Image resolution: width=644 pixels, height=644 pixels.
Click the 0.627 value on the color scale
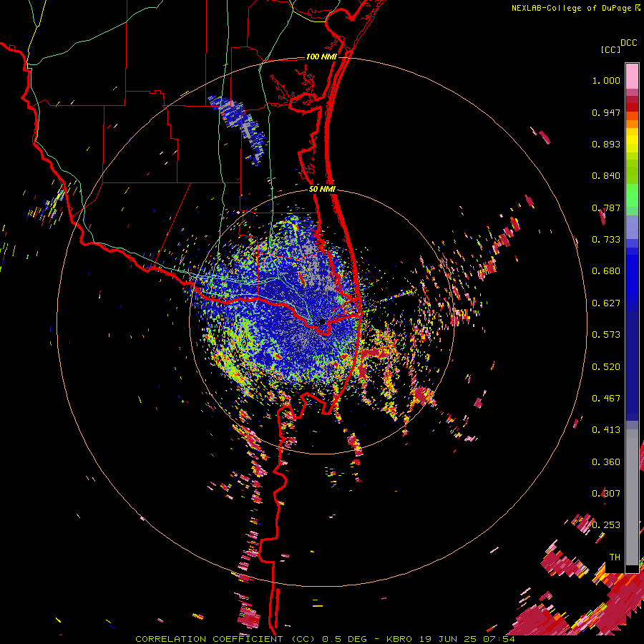click(606, 303)
